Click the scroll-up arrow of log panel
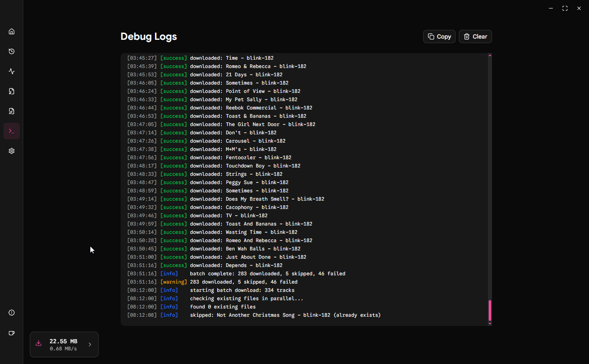Screen dimensions: 589x364 click(x=490, y=55)
